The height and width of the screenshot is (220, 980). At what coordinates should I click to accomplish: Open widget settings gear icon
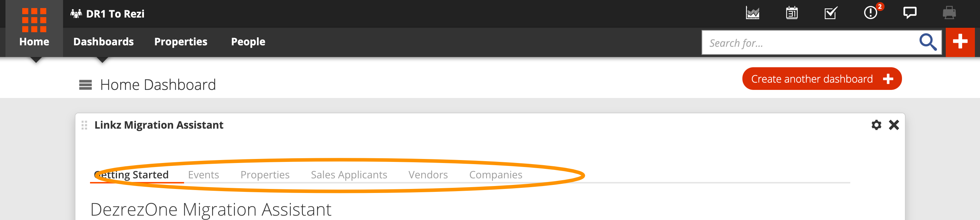876,125
